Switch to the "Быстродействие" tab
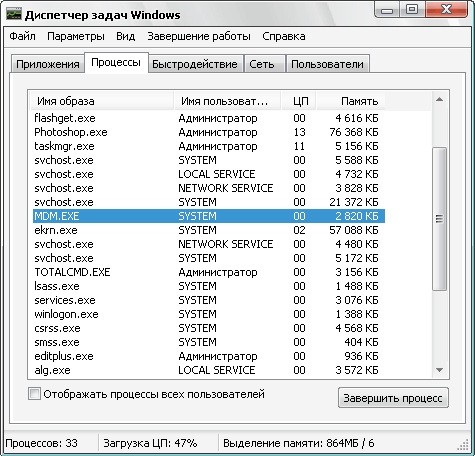 tap(195, 64)
